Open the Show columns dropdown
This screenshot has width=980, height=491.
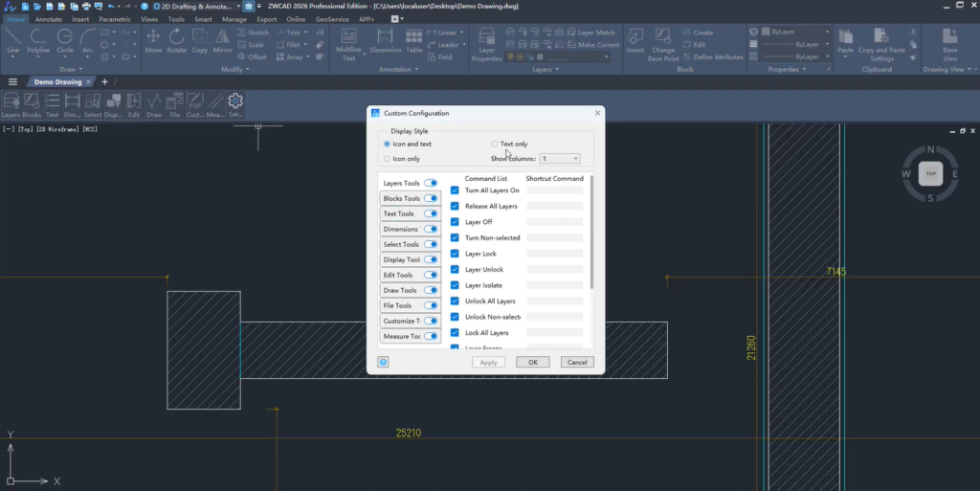pos(559,159)
